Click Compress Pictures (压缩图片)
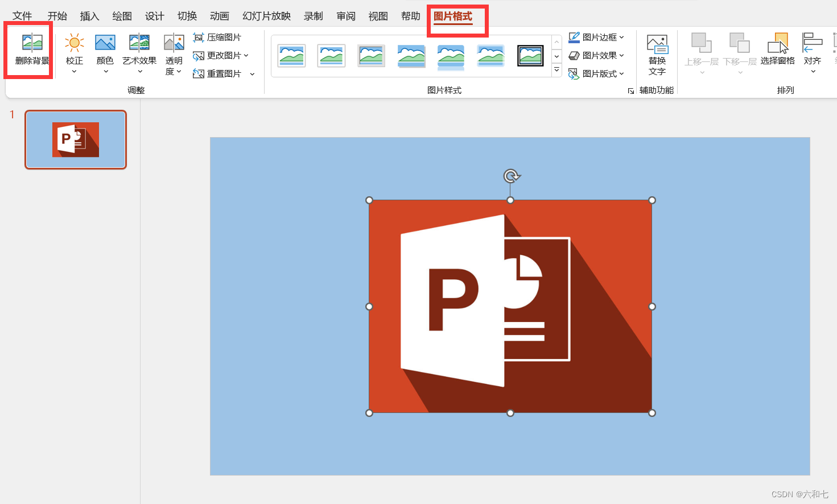The image size is (837, 504). click(x=217, y=38)
